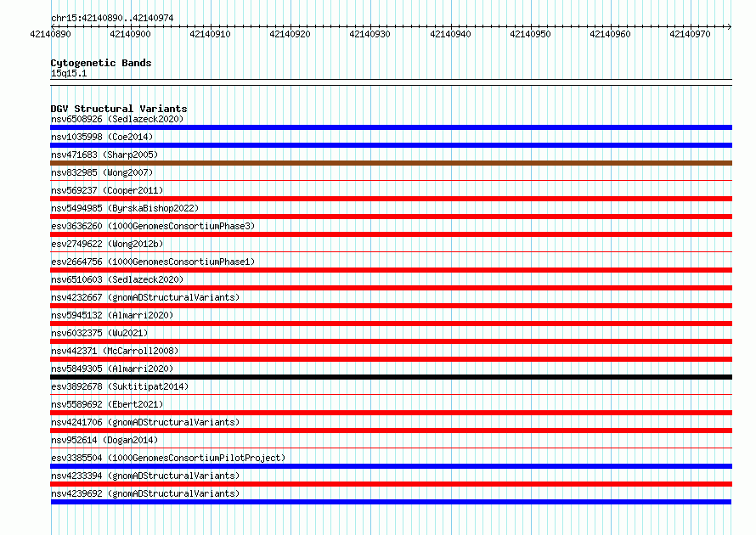Viewport: 756px width, 535px height.
Task: Click ruler position 42140960
Action: coord(610,34)
